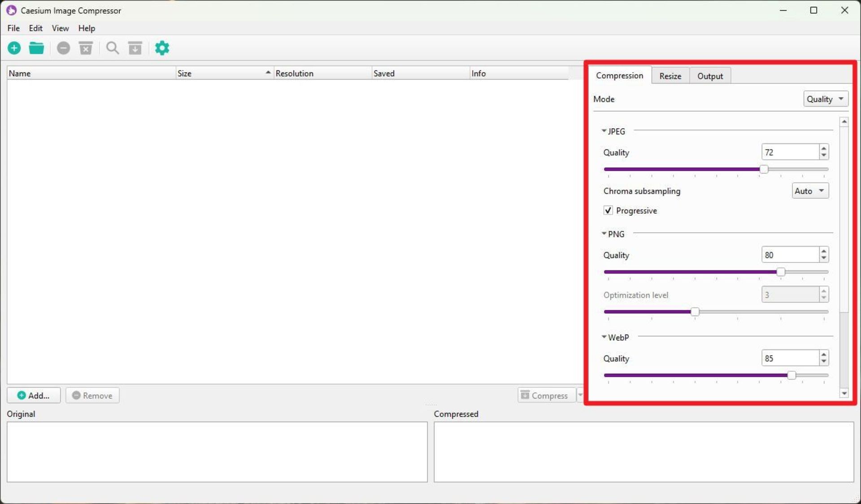Open settings with the gear icon
The height and width of the screenshot is (504, 861).
click(x=162, y=48)
